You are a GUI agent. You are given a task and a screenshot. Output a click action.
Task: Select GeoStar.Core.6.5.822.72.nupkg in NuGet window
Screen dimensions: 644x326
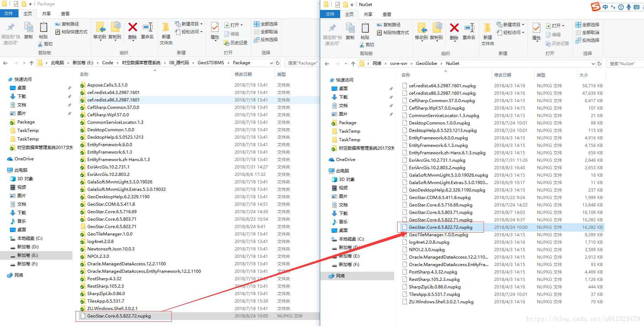point(502,227)
